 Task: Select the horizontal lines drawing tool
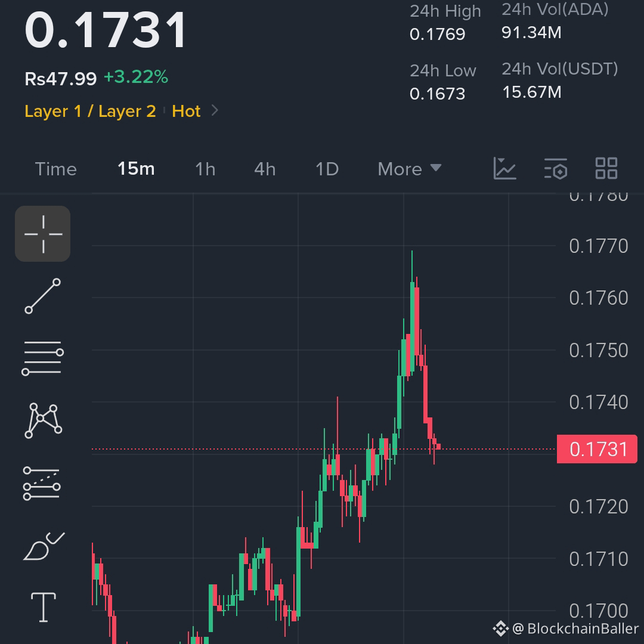43,358
